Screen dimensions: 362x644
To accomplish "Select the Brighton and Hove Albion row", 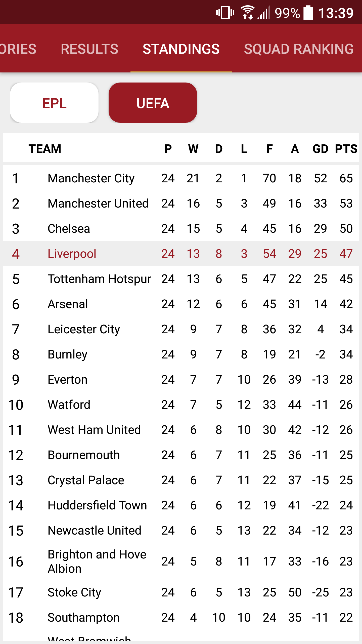I will click(181, 561).
